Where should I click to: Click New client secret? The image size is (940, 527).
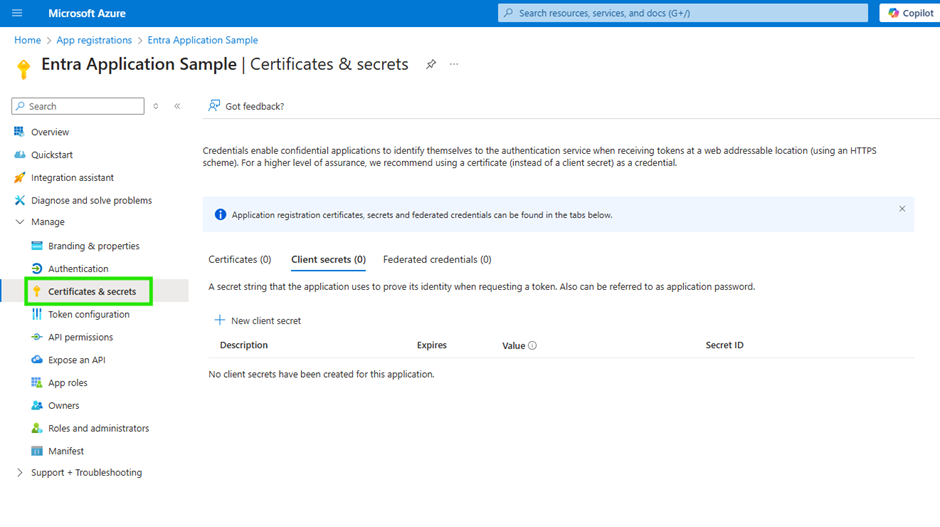tap(258, 321)
